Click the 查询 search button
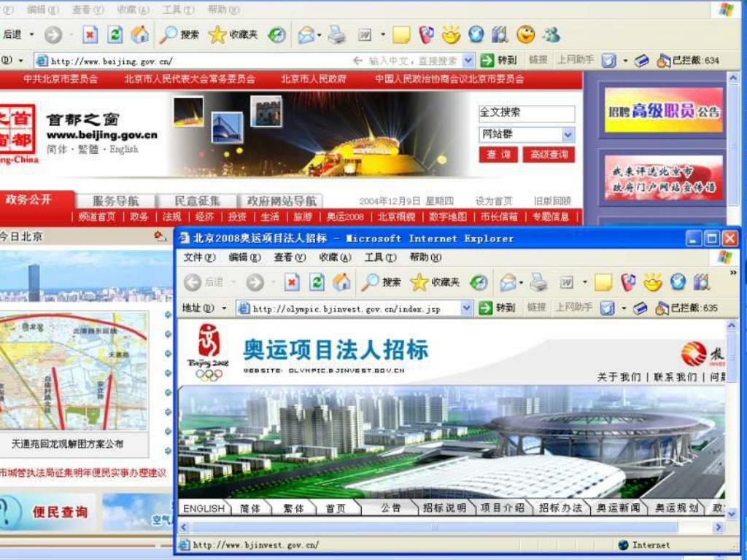The image size is (747, 560). point(498,155)
